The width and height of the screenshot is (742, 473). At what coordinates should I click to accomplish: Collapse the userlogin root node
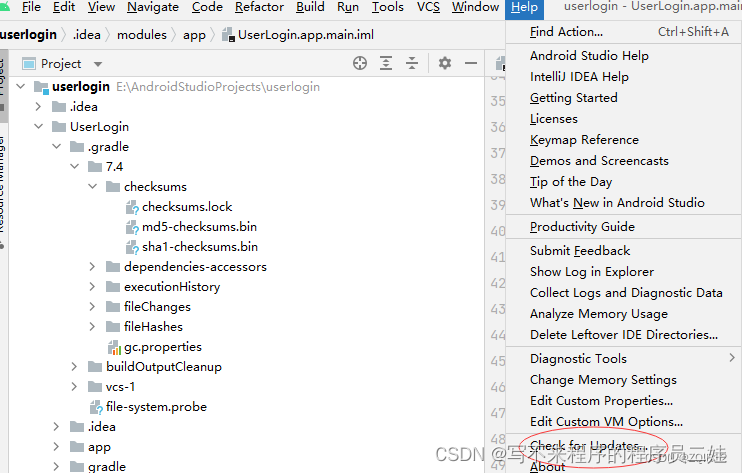pos(21,87)
